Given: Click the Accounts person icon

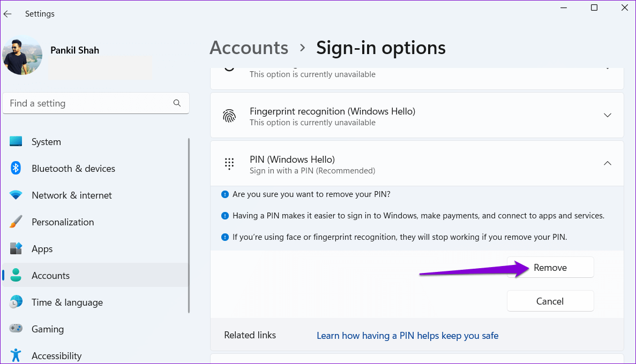Looking at the screenshot, I should click(x=16, y=275).
